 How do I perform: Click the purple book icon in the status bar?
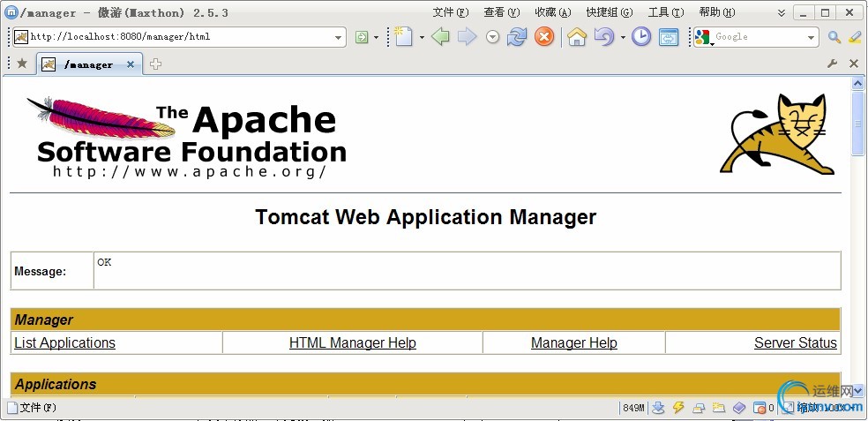(x=739, y=409)
